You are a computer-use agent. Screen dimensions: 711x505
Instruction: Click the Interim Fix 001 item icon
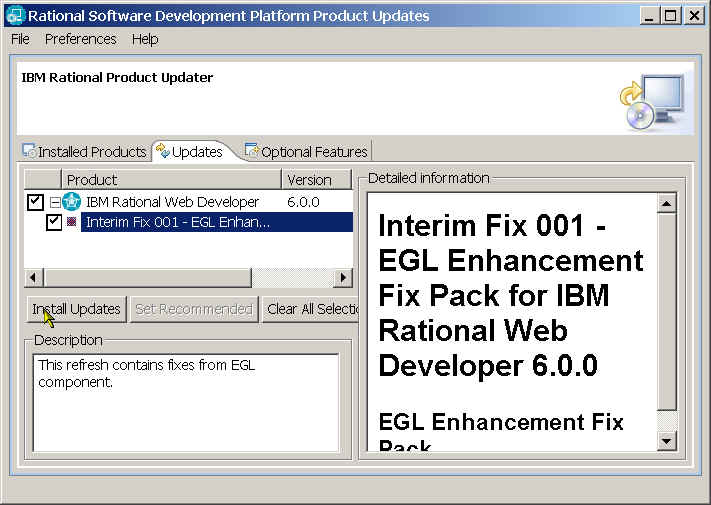[x=72, y=221]
